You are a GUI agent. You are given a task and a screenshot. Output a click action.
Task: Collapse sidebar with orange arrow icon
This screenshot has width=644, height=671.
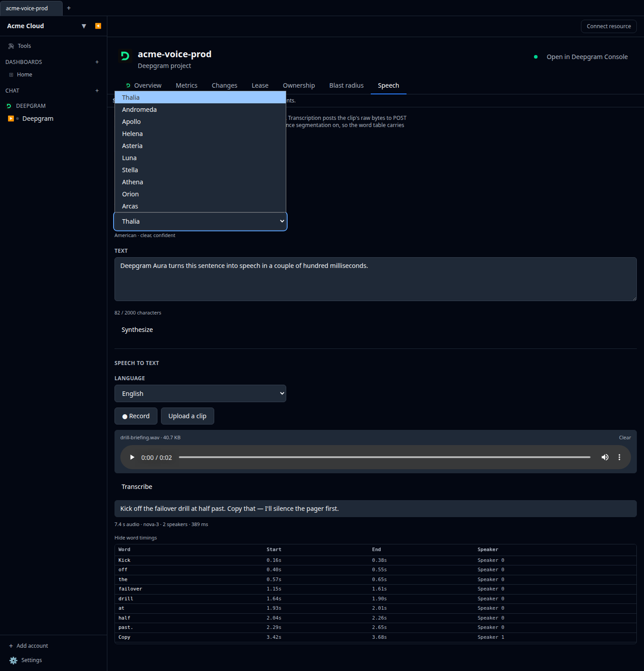point(98,26)
